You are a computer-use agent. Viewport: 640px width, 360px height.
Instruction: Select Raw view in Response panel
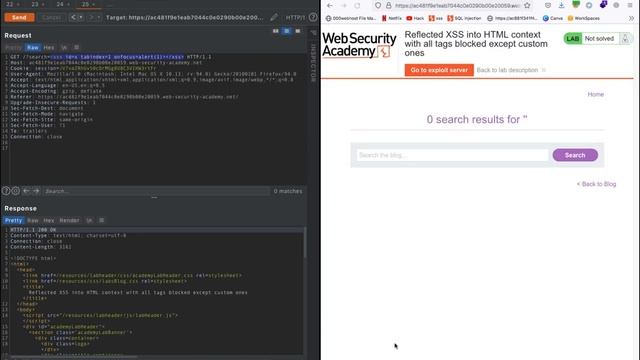tap(33, 220)
